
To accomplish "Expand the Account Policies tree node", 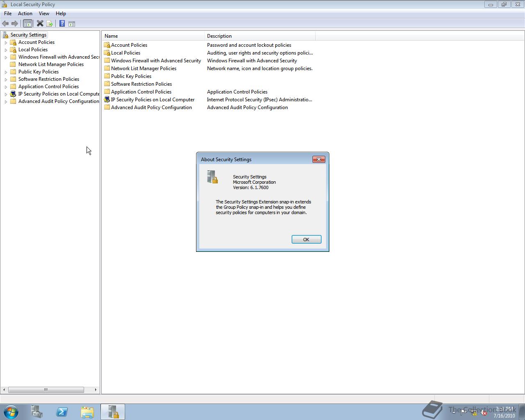I will [6, 43].
